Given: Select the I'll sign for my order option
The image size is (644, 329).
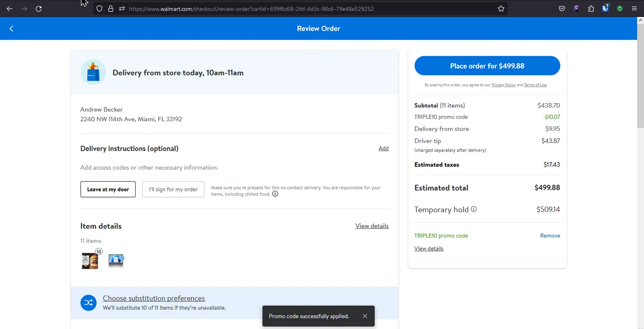Looking at the screenshot, I should coord(173,189).
